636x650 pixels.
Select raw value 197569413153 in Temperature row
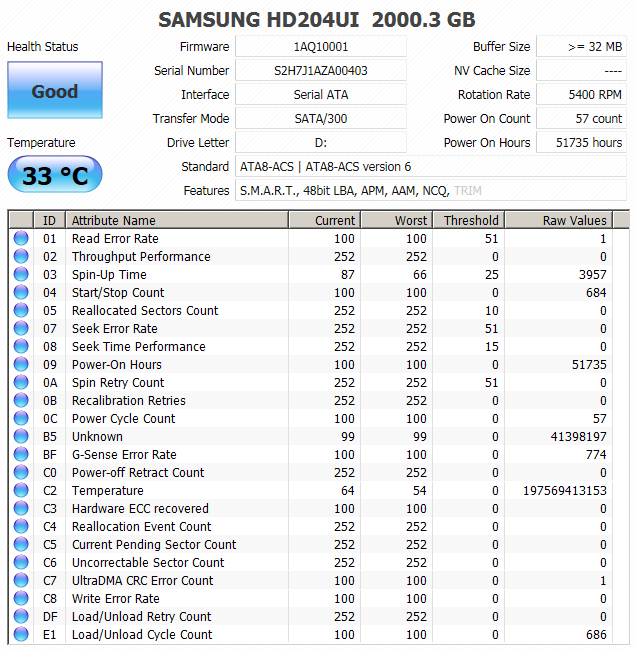click(x=565, y=490)
